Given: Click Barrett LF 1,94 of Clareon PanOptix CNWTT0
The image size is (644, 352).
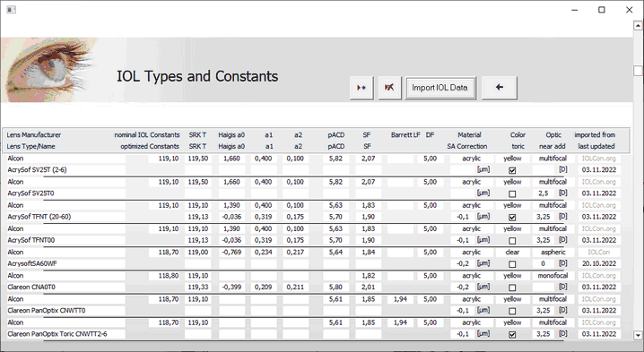Looking at the screenshot, I should pos(400,299).
